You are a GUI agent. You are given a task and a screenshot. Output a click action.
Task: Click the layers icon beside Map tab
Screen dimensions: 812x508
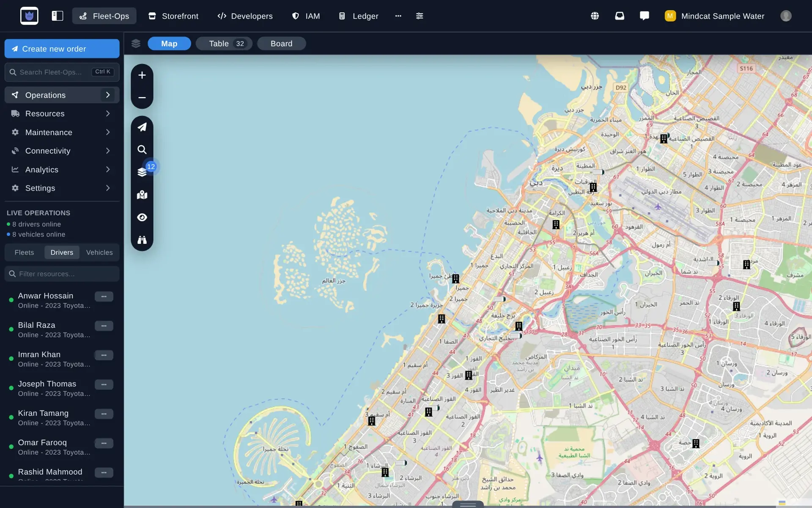[x=136, y=44]
